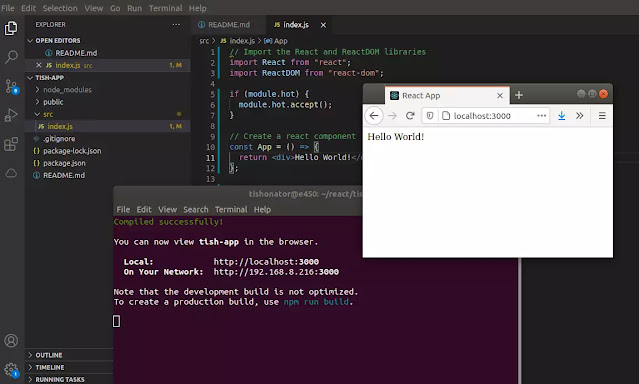Open Source Control view in activity bar
639x384 pixels.
(x=11, y=86)
